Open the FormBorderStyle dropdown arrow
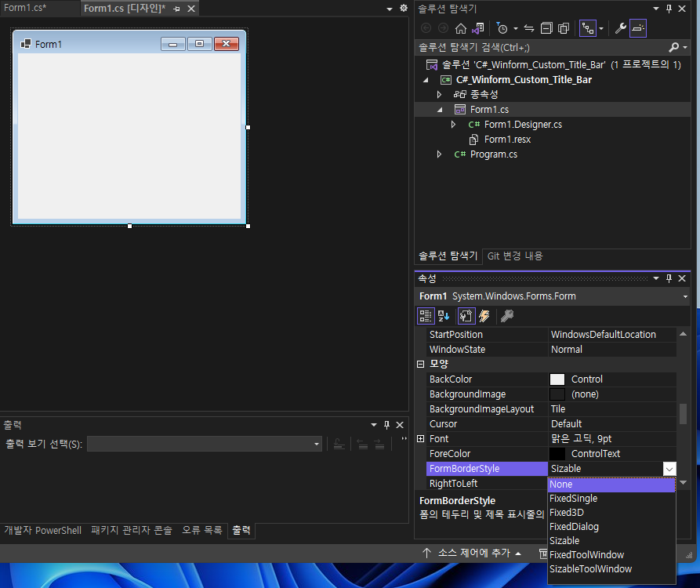This screenshot has width=700, height=588. 669,469
